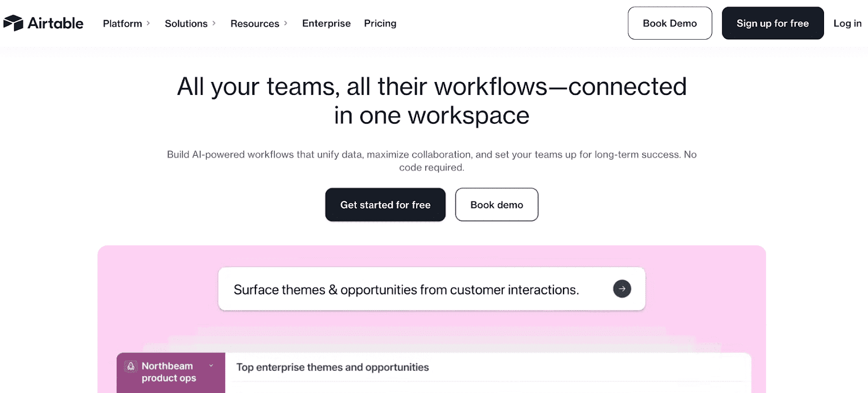The image size is (868, 393).
Task: Click the prompt field about customer interactions
Action: [x=406, y=289]
